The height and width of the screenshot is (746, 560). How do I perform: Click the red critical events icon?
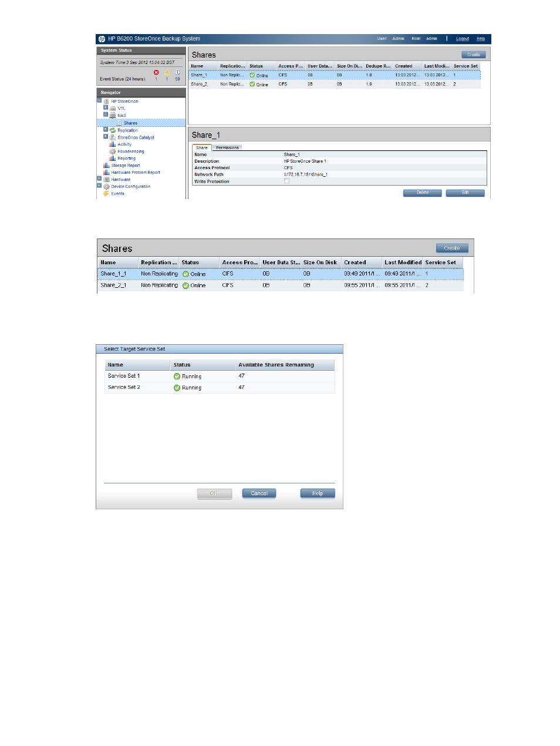[x=156, y=73]
